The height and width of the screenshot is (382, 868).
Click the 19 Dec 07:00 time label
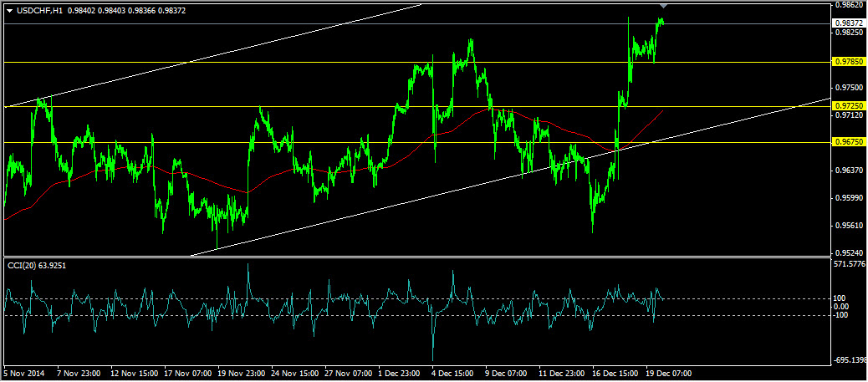[x=671, y=374]
